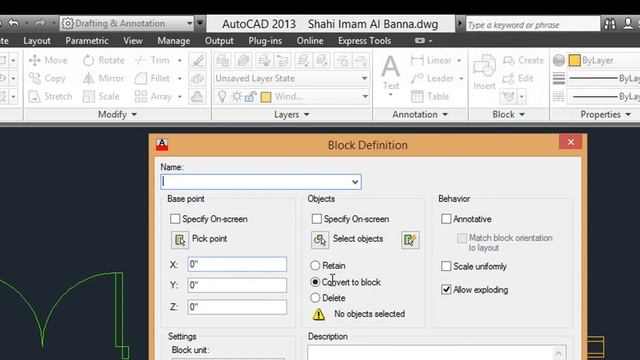Select the Delete radio button
640x360 pixels.
pos(315,298)
